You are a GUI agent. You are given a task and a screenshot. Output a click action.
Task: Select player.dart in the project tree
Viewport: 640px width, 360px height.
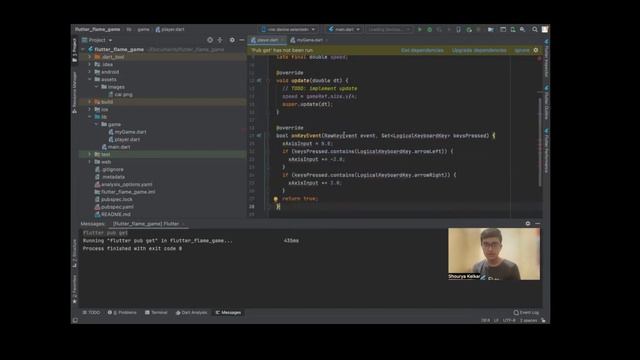pos(124,139)
